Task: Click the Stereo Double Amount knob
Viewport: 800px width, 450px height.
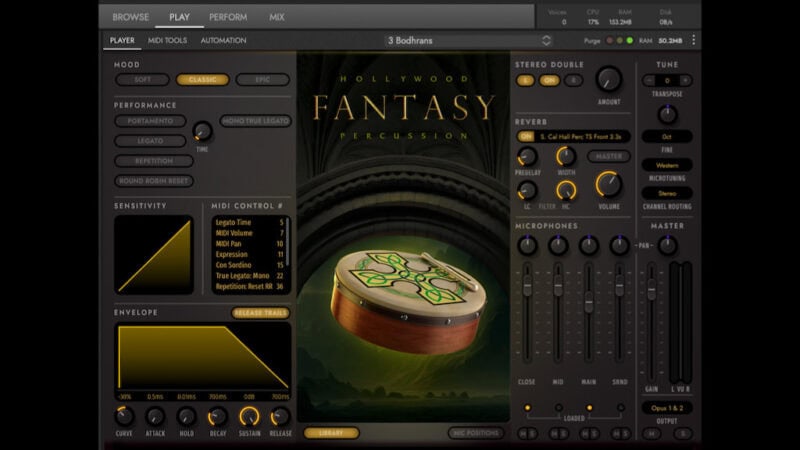Action: point(608,80)
